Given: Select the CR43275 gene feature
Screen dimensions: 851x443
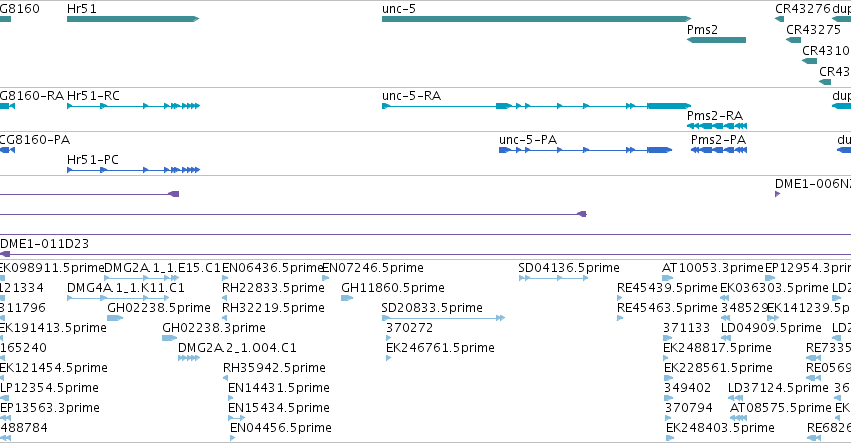Looking at the screenshot, I should point(793,40).
